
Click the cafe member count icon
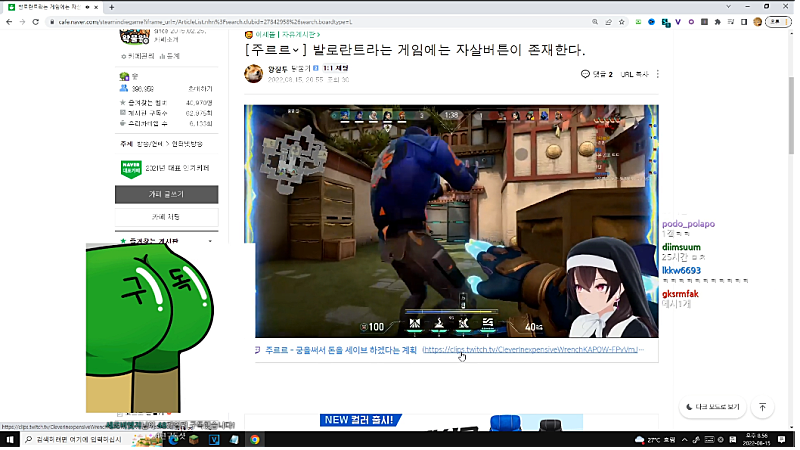click(124, 88)
